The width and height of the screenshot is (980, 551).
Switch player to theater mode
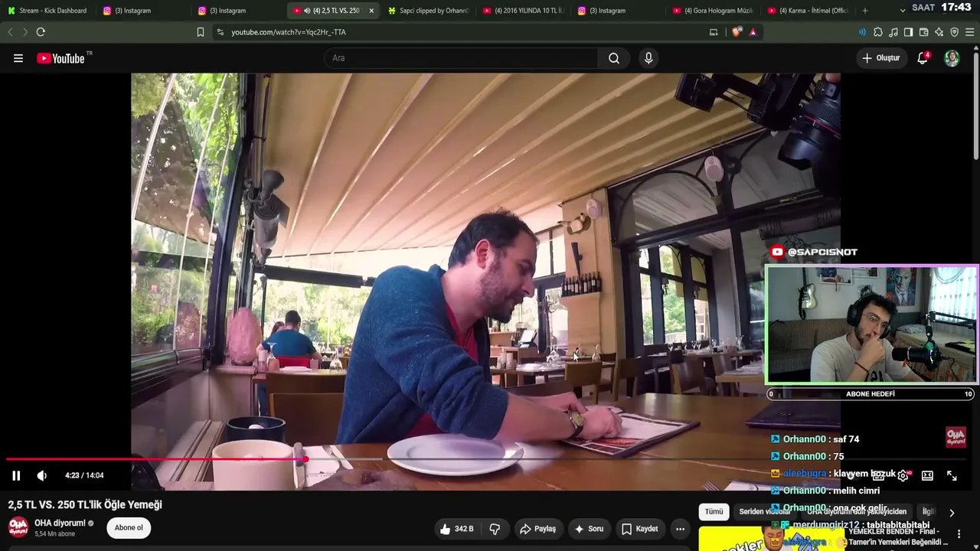(x=927, y=475)
